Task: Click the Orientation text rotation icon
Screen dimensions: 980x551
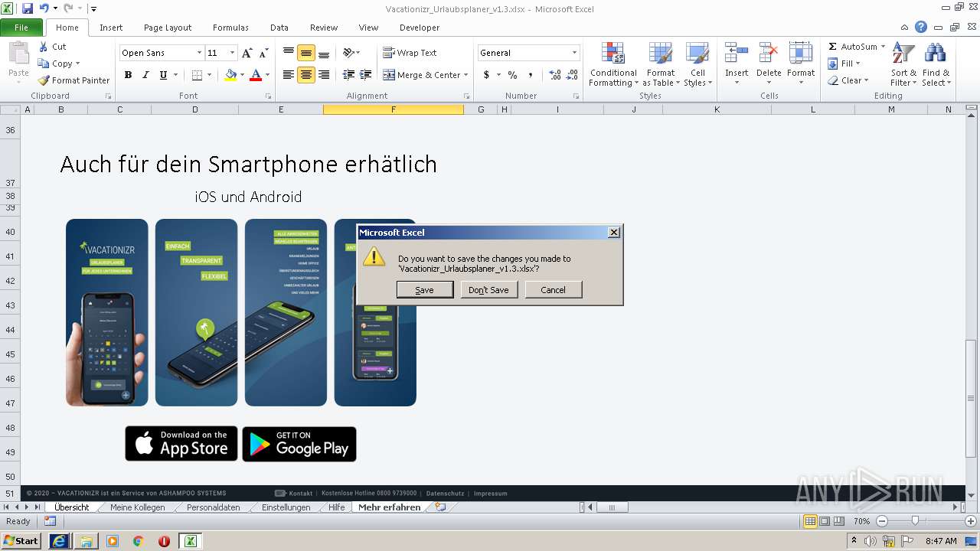Action: point(349,53)
